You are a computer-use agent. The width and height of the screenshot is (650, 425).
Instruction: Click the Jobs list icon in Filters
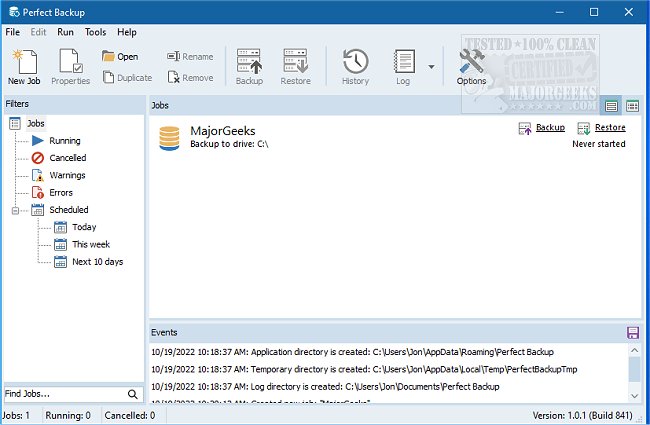(x=15, y=124)
